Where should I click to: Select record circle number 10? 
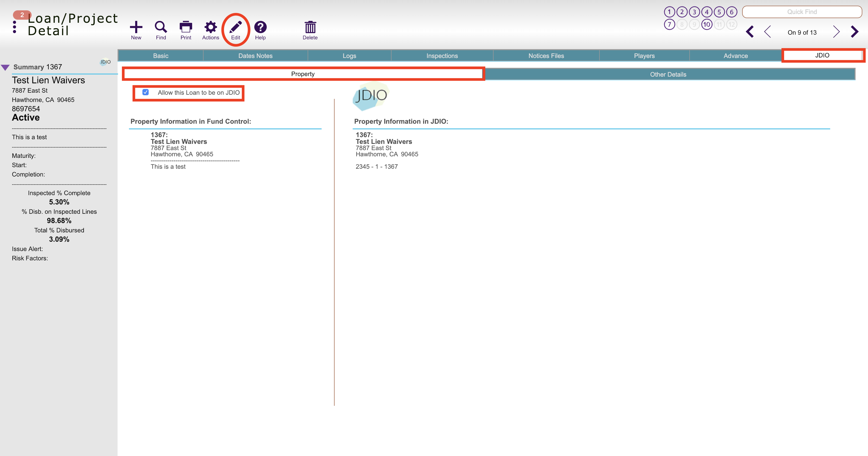point(707,24)
